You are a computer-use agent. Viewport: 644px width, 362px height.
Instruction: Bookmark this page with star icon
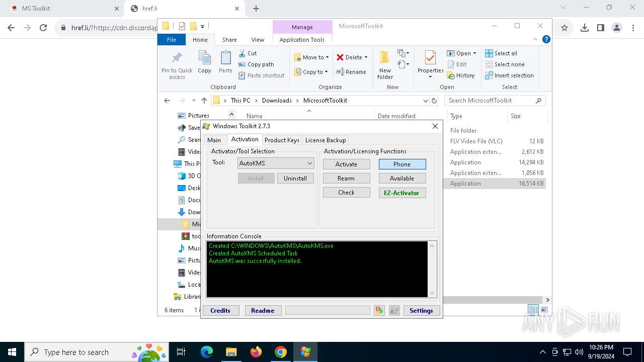(565, 28)
